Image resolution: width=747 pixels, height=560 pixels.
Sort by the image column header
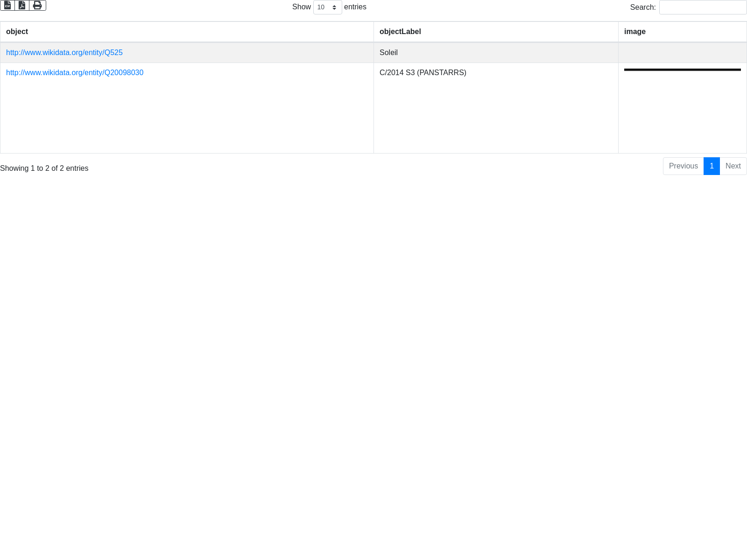[x=634, y=32]
